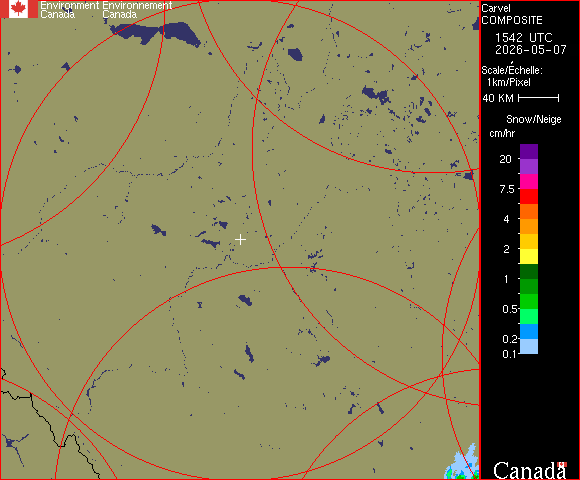This screenshot has width=580, height=480.
Task: Click the large dark blue lake at top
Action: 156,33
